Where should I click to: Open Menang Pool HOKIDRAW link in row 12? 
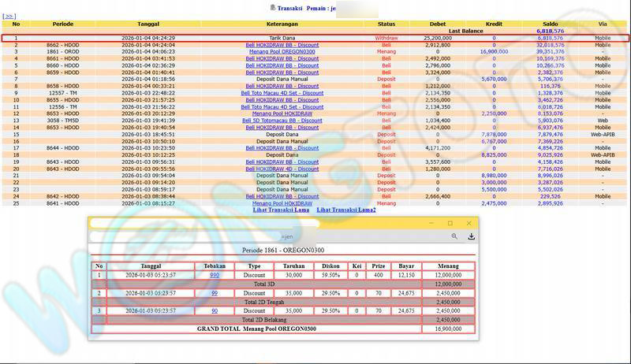[x=282, y=113]
